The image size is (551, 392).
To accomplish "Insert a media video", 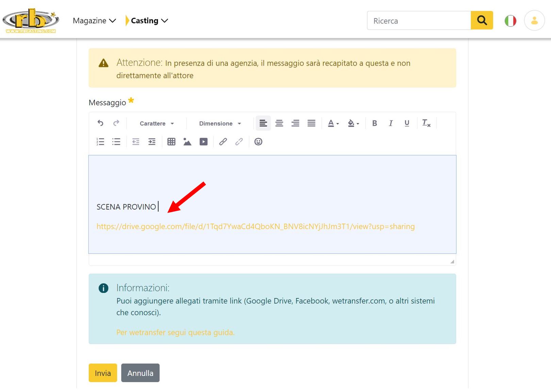I will point(203,142).
